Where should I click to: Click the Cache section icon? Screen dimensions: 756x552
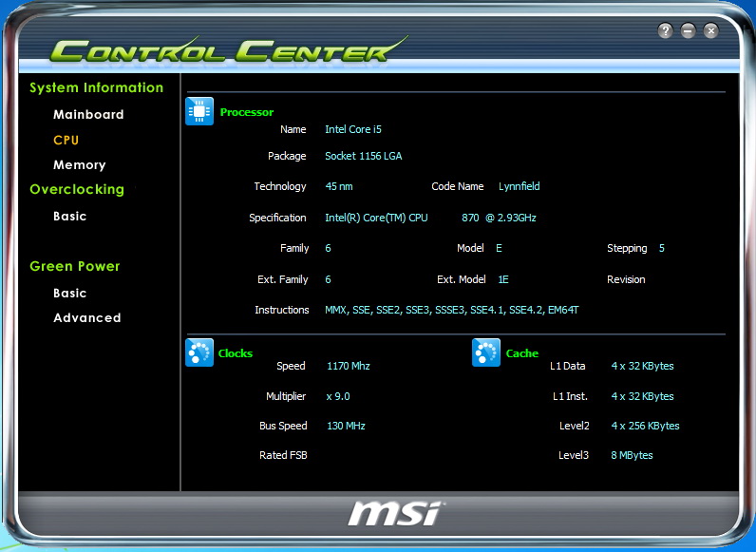(486, 352)
